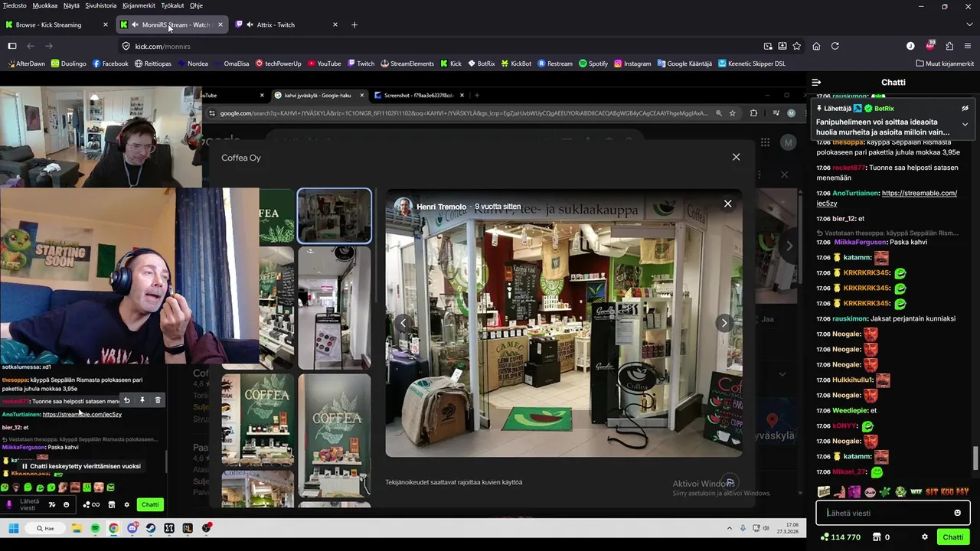Image resolution: width=980 pixels, height=551 pixels.
Task: Show hidden system tray icons chevron
Action: pyautogui.click(x=729, y=528)
